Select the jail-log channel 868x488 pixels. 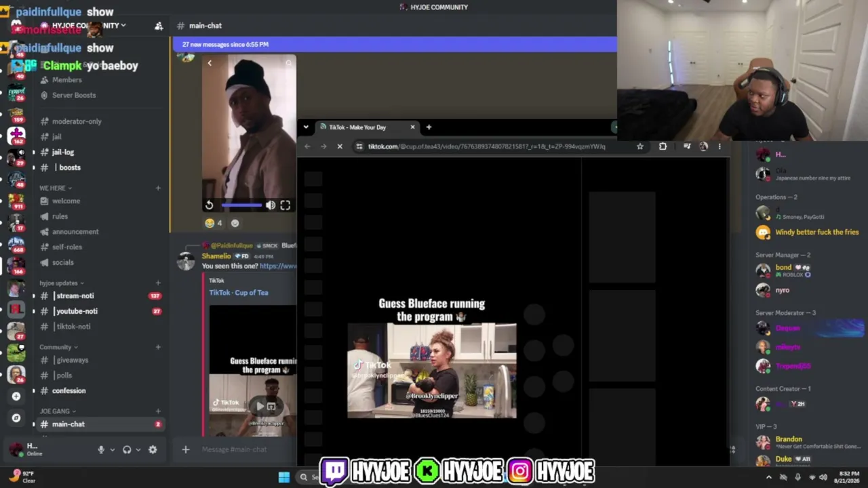63,152
